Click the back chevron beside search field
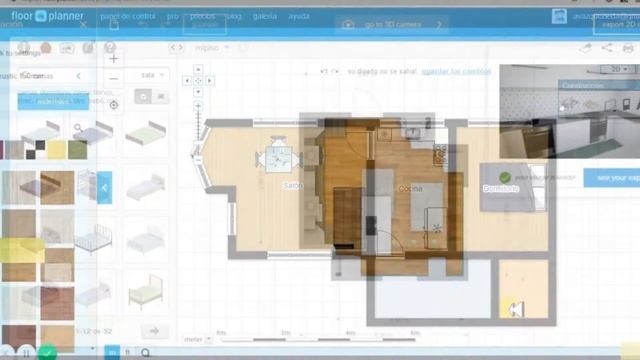Image resolution: width=640 pixels, height=360 pixels. tap(78, 76)
